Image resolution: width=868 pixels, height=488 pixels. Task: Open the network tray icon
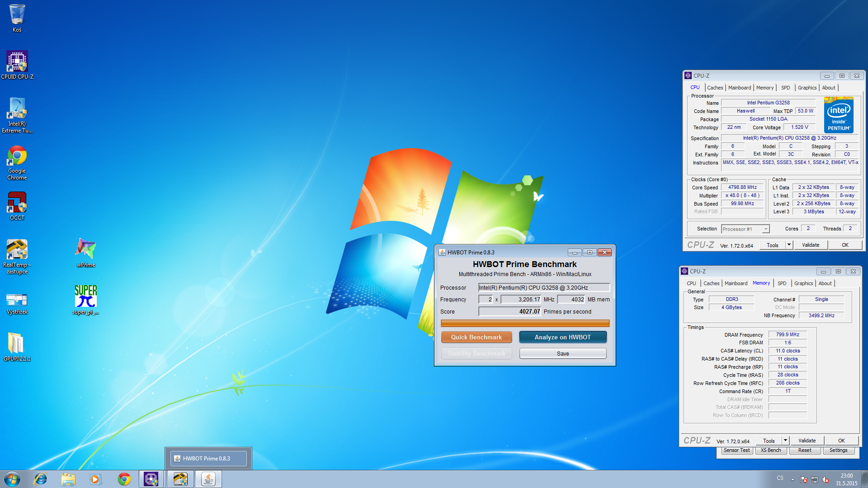click(815, 479)
